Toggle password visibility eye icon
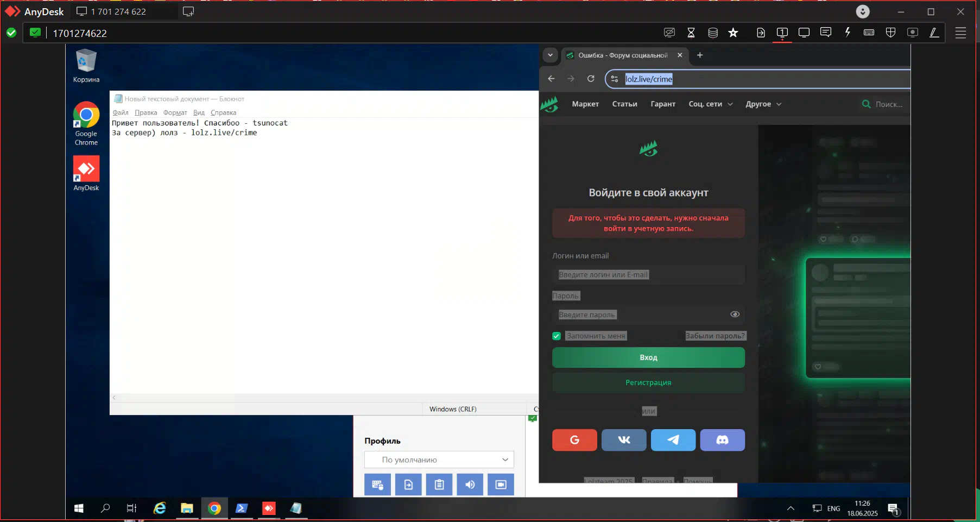Viewport: 980px width, 522px height. pos(735,315)
